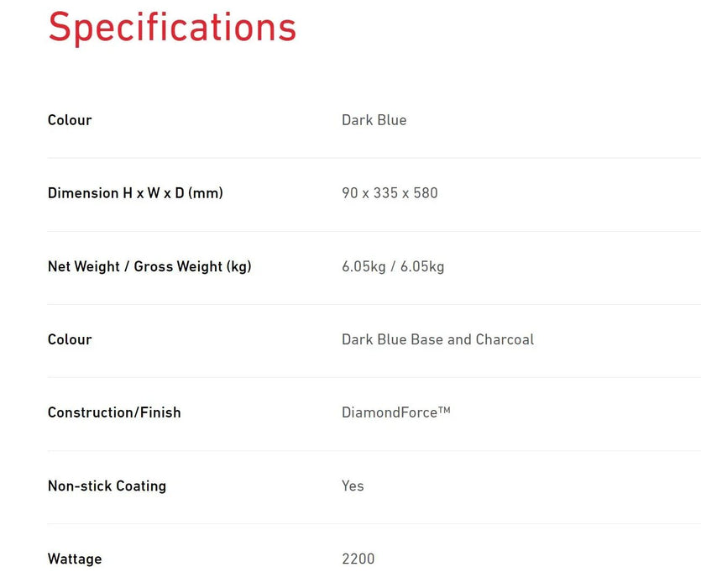Select the DiamondForce value

[x=390, y=412]
